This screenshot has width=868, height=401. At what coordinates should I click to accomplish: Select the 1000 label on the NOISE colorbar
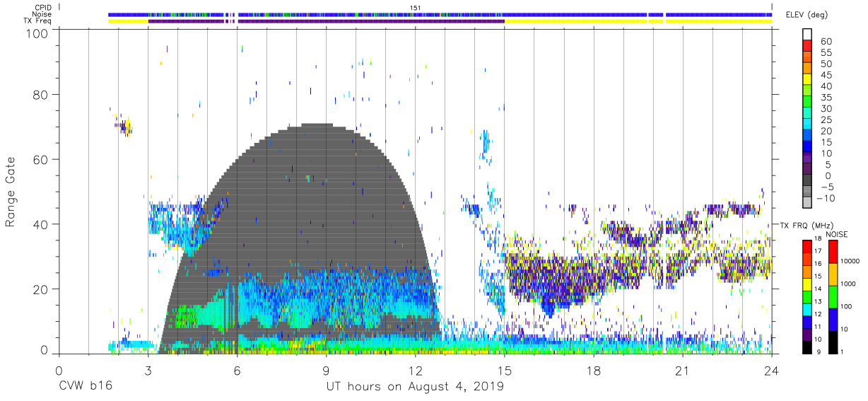point(849,284)
